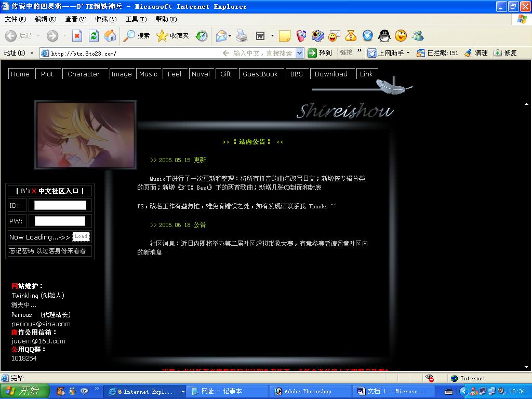Click the blue radio player toolbar icon
The image size is (532, 399).
pyautogui.click(x=317, y=36)
